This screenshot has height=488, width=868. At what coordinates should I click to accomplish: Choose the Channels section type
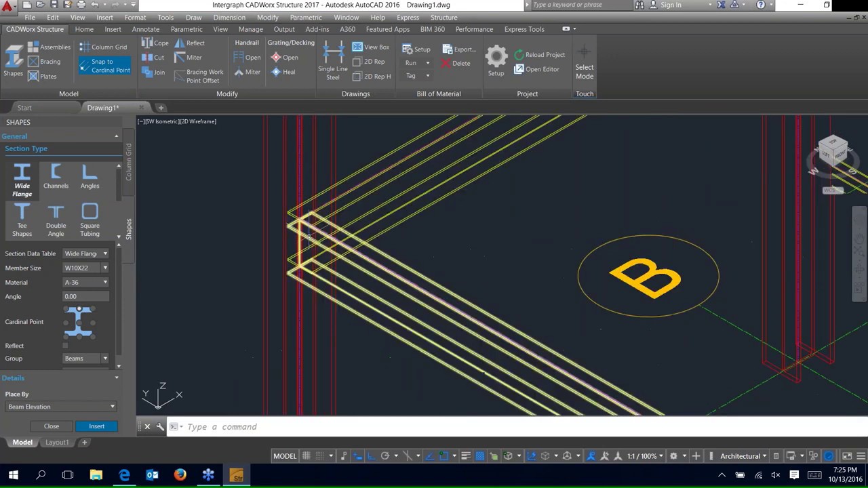coord(56,177)
